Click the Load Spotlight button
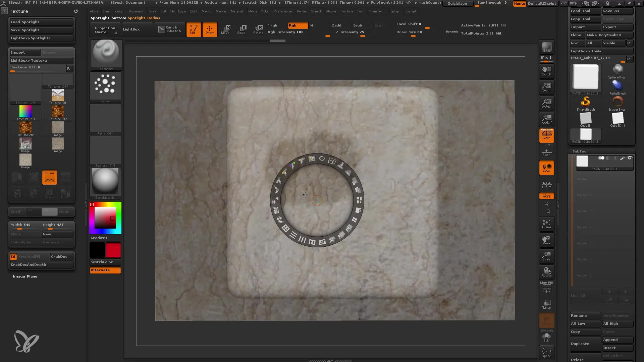Screen dimensions: 644x362 click(x=42, y=22)
